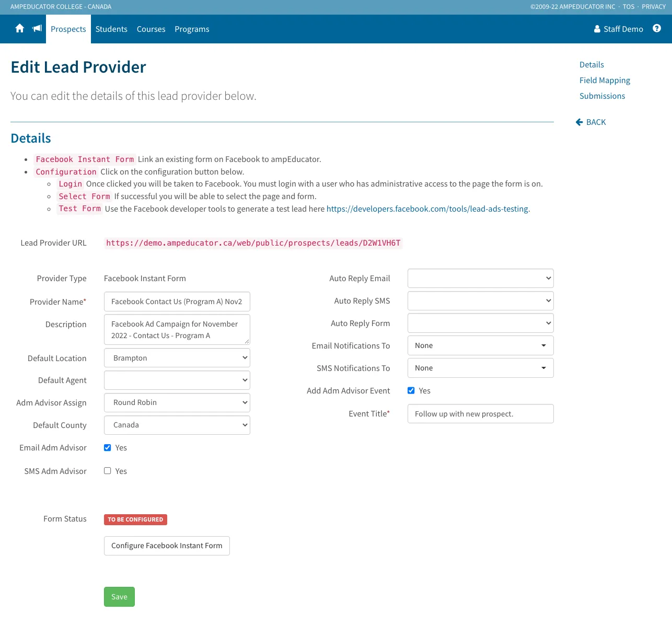672x625 pixels.
Task: Open the Facebook lead-ads-testing link
Action: [427, 209]
